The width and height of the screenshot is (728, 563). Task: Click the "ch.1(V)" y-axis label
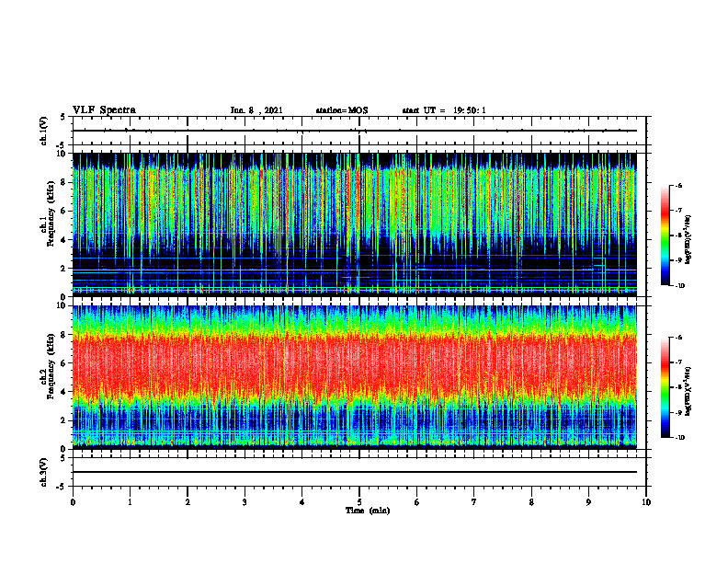coord(43,131)
